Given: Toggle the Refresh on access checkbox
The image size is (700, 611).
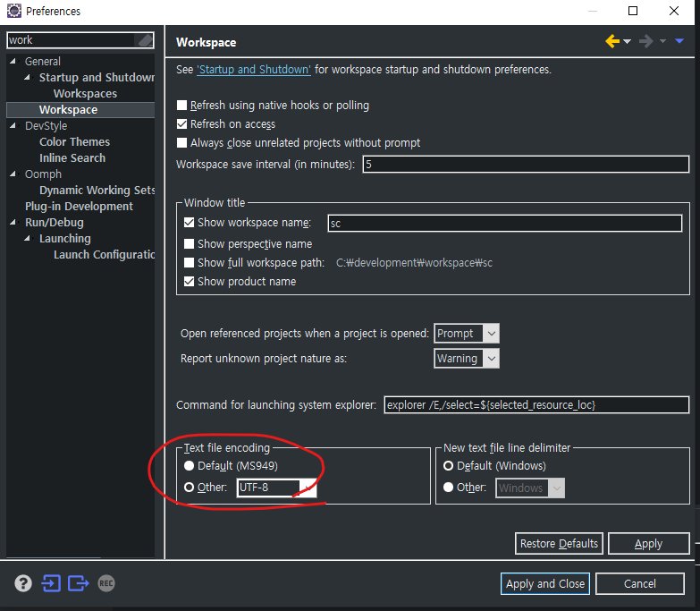Looking at the screenshot, I should click(x=181, y=123).
